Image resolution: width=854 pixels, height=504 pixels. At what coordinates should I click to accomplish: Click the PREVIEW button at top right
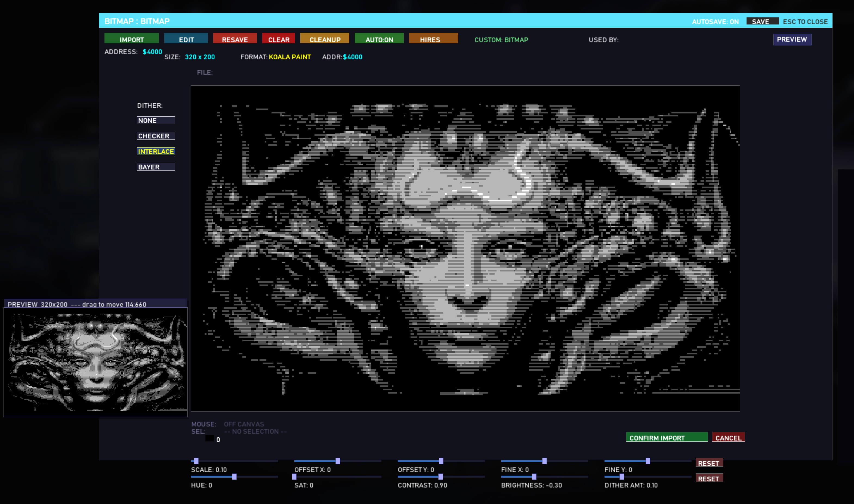(792, 39)
